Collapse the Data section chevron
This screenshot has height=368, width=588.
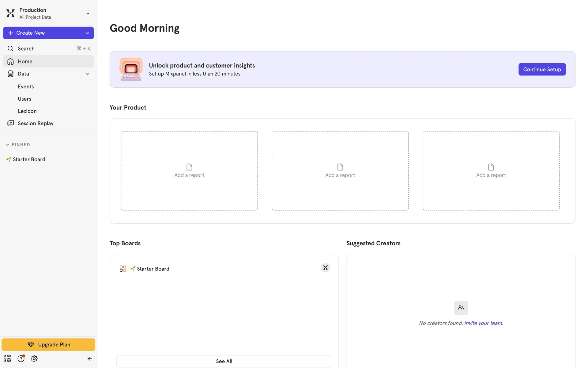coord(87,74)
